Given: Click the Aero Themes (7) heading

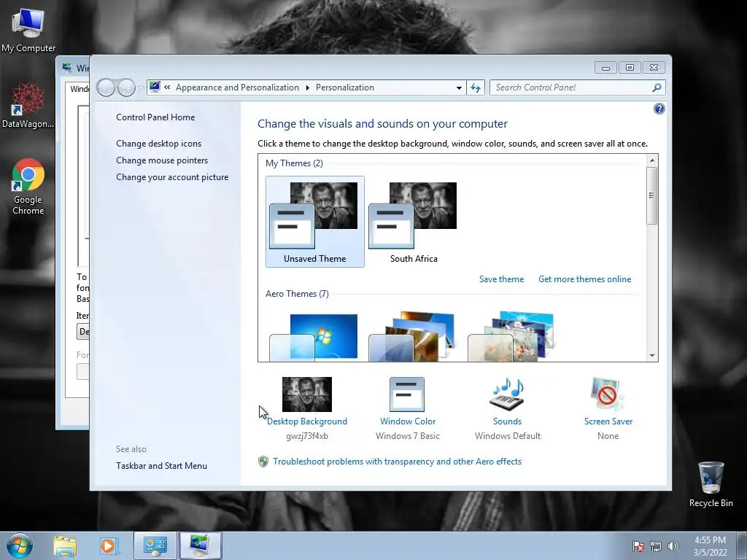Looking at the screenshot, I should [x=298, y=294].
